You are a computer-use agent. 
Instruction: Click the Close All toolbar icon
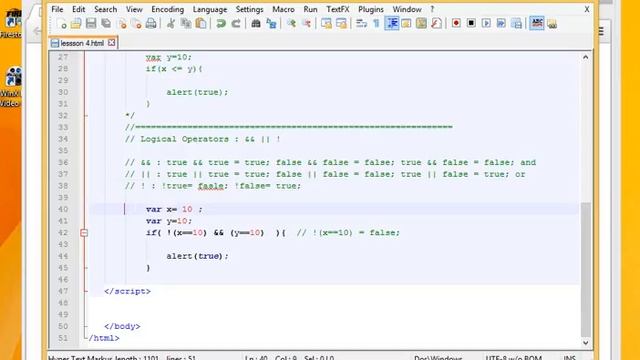137,24
